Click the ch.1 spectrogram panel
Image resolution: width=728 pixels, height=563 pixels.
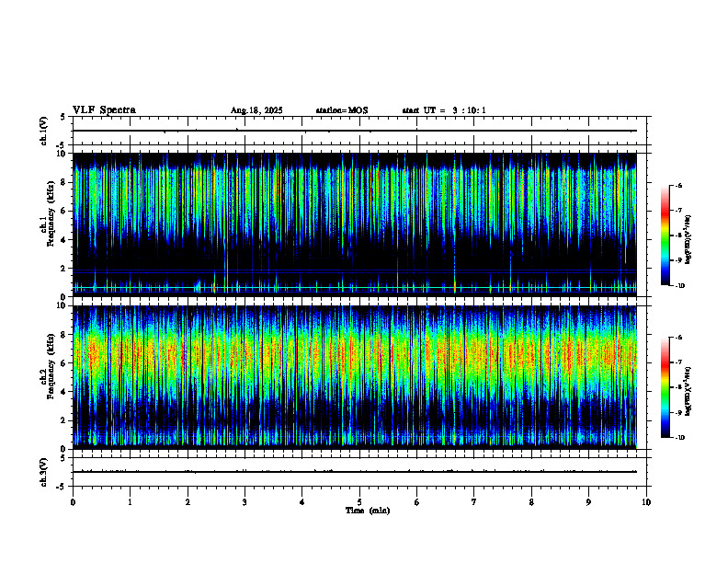click(x=355, y=224)
